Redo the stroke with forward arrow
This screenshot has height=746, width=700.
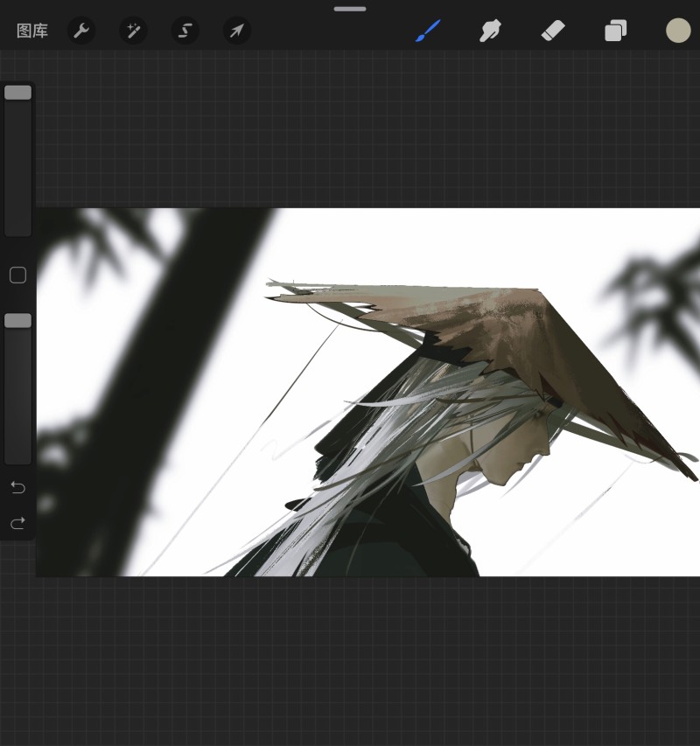(x=18, y=523)
